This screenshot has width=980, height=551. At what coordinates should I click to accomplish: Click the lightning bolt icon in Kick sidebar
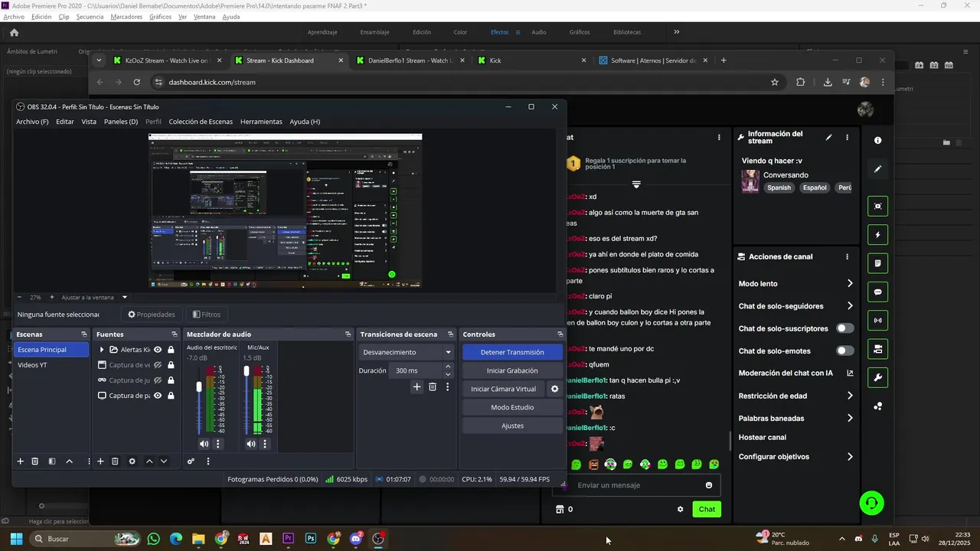877,235
